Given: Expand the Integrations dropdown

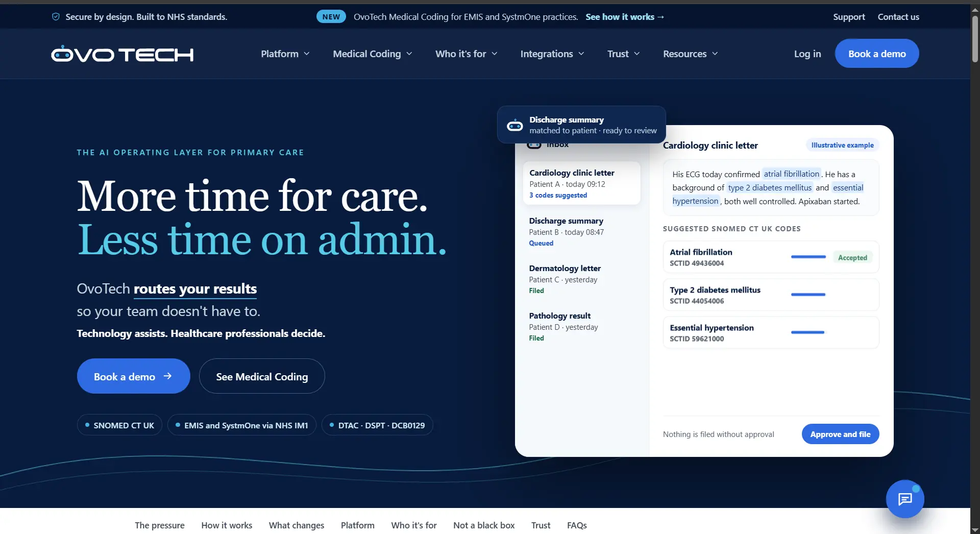Looking at the screenshot, I should [x=552, y=54].
